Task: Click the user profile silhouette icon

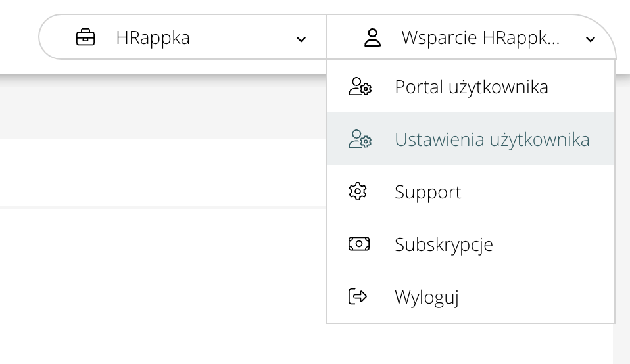Action: coord(372,38)
